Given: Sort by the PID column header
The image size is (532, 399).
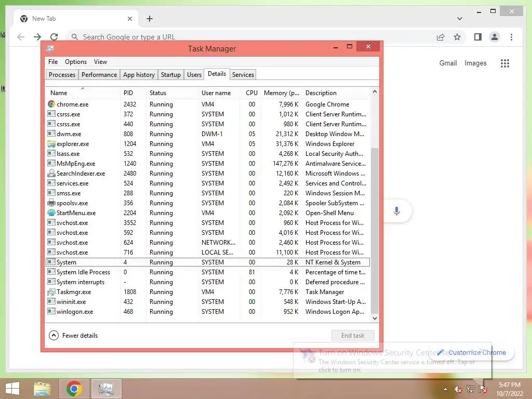Looking at the screenshot, I should point(133,92).
